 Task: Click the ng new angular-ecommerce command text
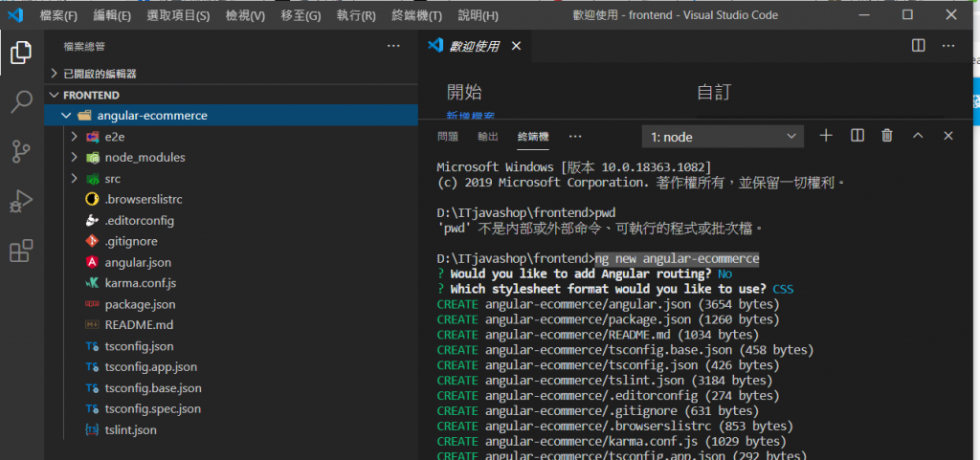coord(677,258)
